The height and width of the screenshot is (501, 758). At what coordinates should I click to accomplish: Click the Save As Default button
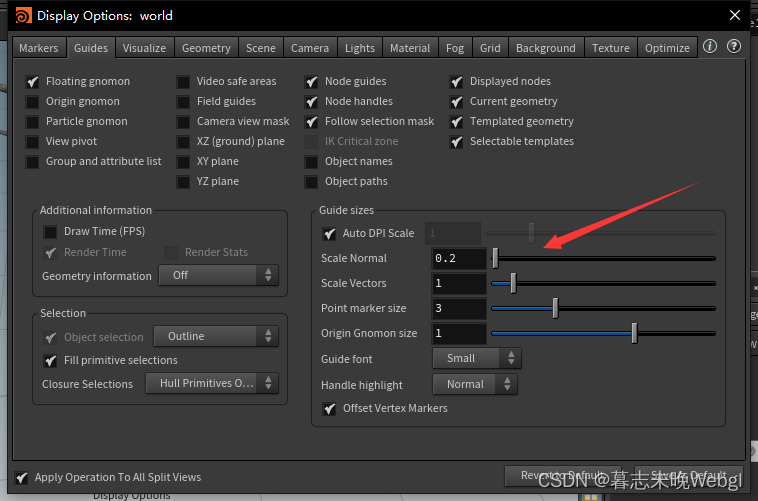[x=688, y=476]
